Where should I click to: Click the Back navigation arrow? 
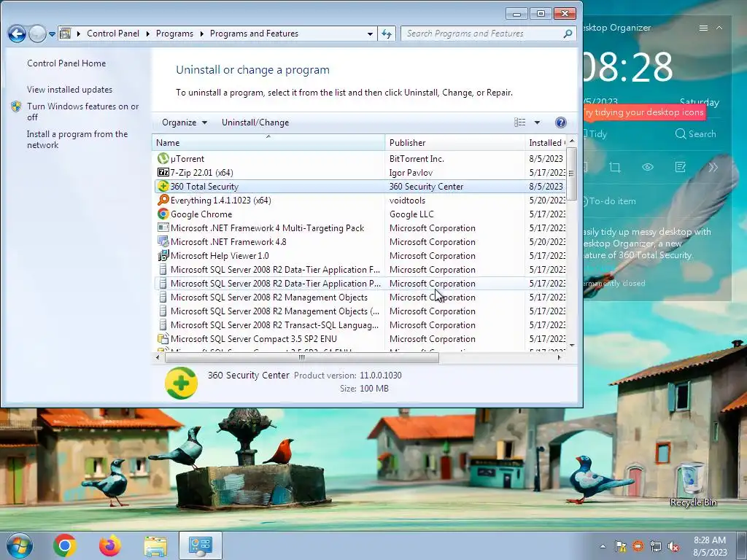pos(17,34)
